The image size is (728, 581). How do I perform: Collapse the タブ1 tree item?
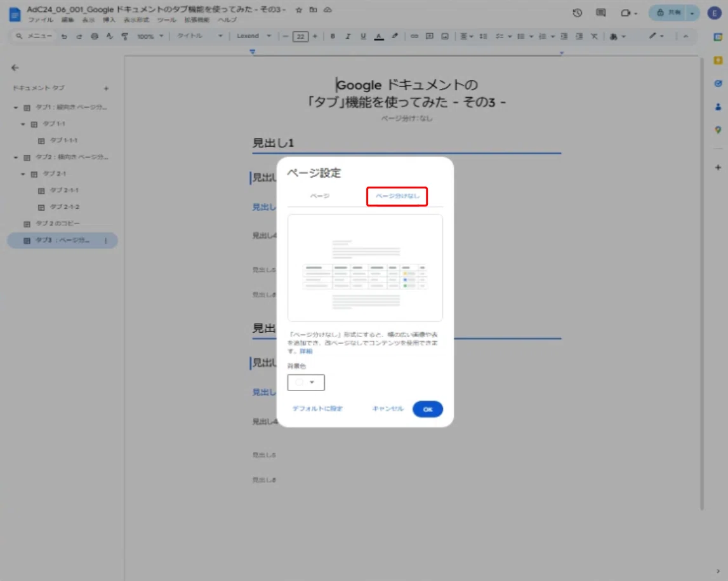click(15, 107)
